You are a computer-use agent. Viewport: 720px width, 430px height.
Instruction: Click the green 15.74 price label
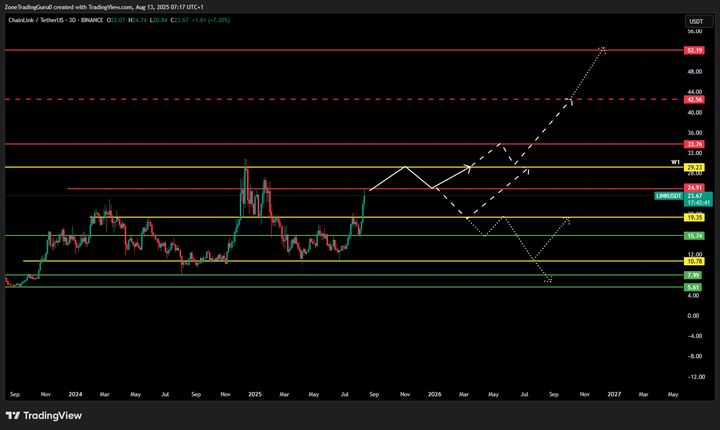point(695,235)
